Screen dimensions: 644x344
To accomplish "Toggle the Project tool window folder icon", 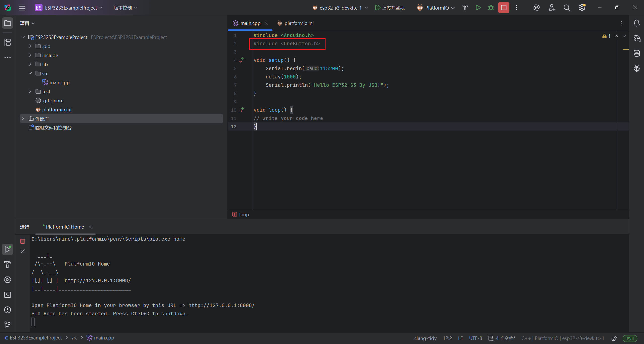I will point(8,23).
